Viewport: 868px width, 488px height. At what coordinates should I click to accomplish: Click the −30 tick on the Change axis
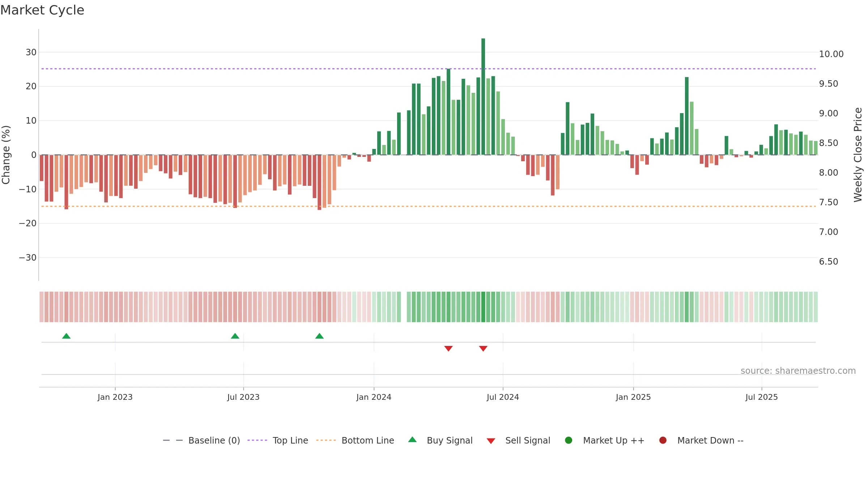(x=28, y=258)
